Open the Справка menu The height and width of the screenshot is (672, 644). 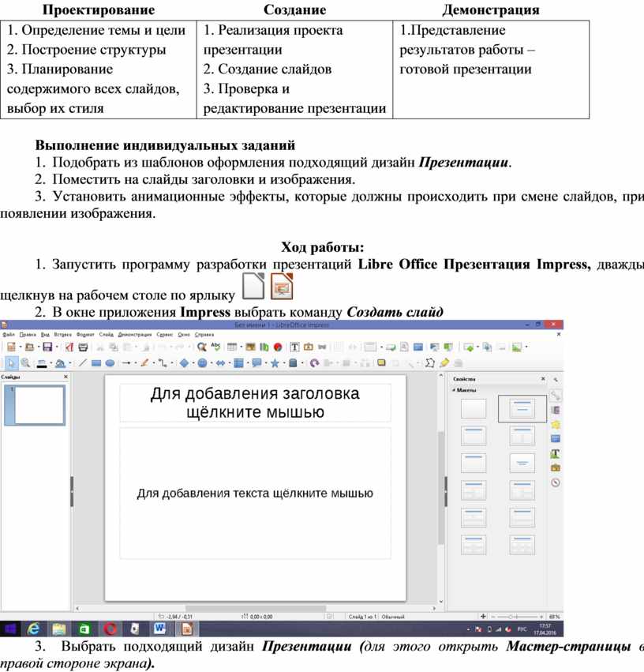click(204, 334)
